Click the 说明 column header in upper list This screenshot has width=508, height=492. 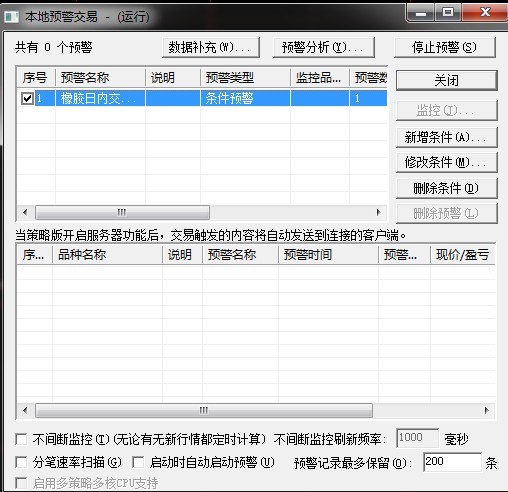173,78
